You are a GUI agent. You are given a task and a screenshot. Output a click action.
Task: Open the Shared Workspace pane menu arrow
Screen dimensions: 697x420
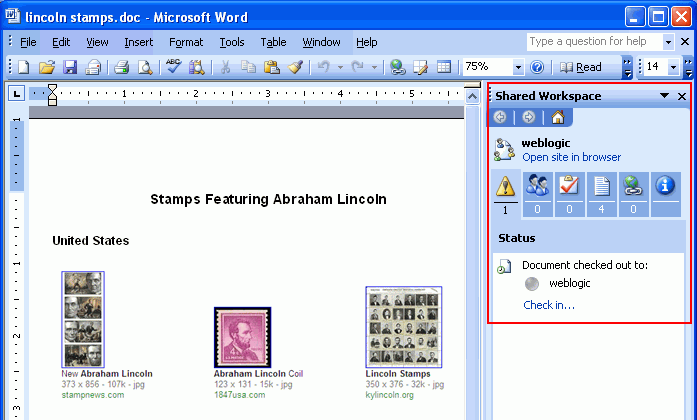click(664, 96)
